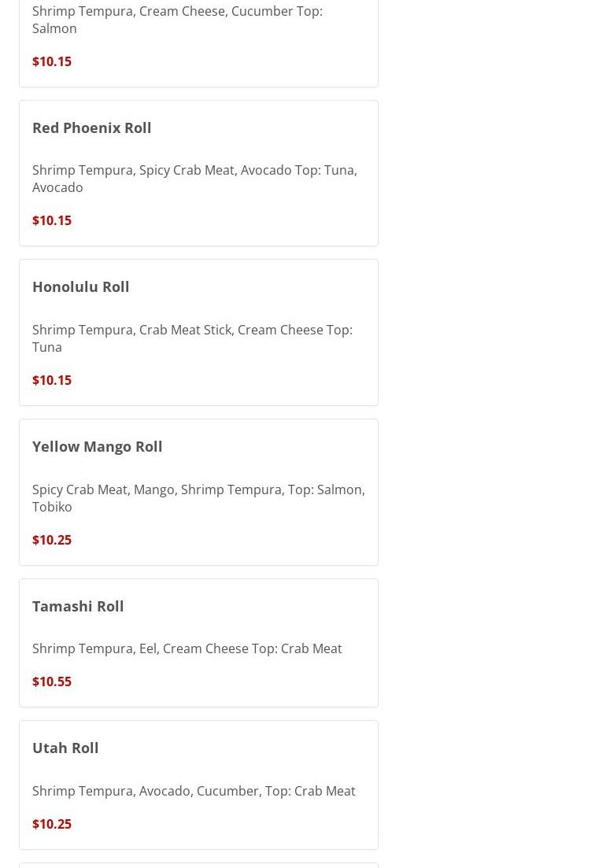Click the Red Phoenix Roll $10.15 price

coord(52,220)
